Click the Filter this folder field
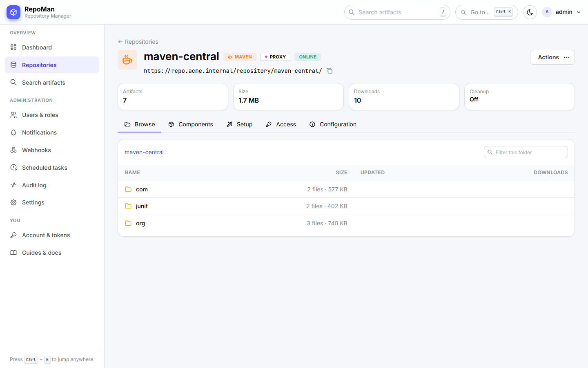 pos(526,152)
